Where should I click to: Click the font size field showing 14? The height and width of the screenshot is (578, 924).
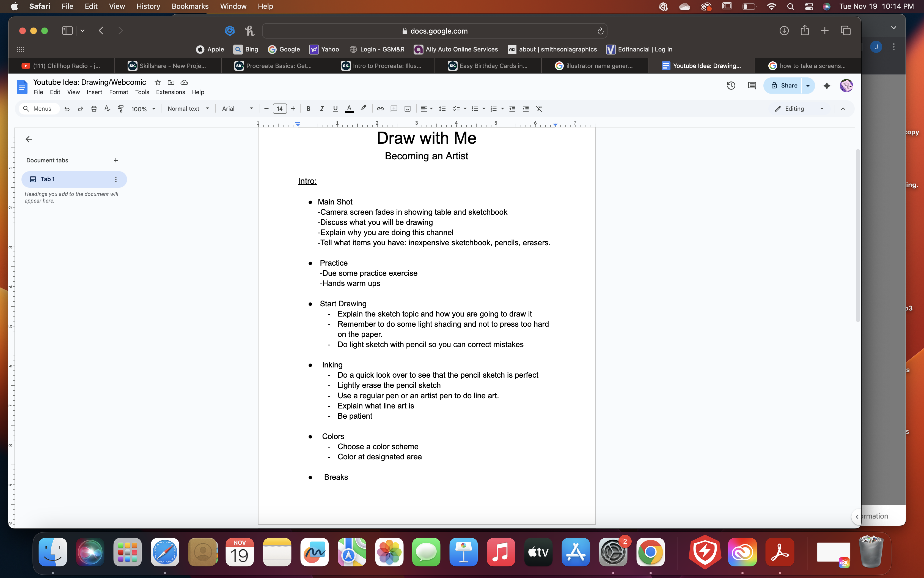[x=279, y=109]
